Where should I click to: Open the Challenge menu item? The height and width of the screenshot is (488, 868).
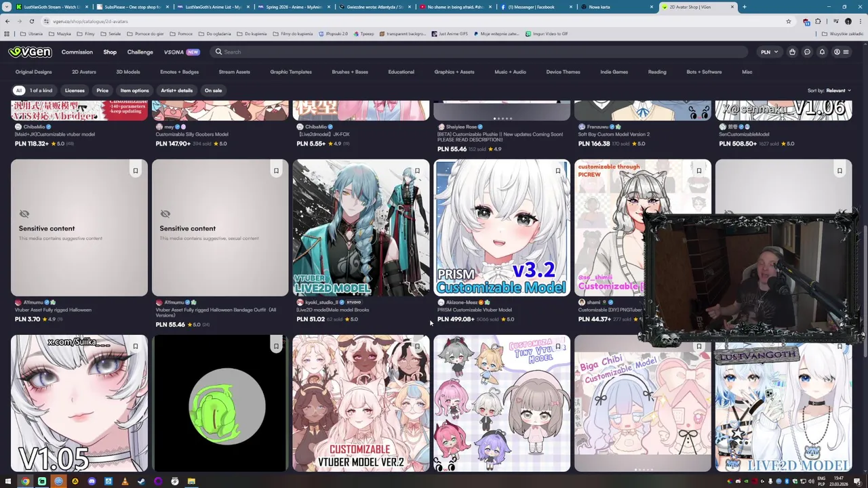click(140, 52)
